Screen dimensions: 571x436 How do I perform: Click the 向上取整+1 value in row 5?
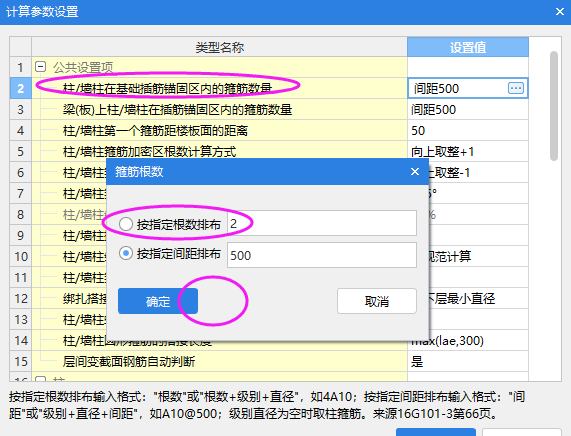pos(468,151)
